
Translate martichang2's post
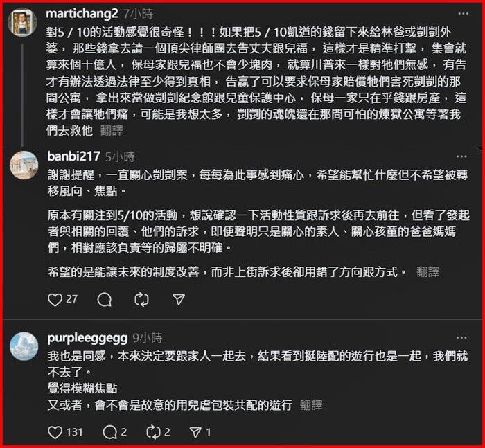tap(112, 130)
